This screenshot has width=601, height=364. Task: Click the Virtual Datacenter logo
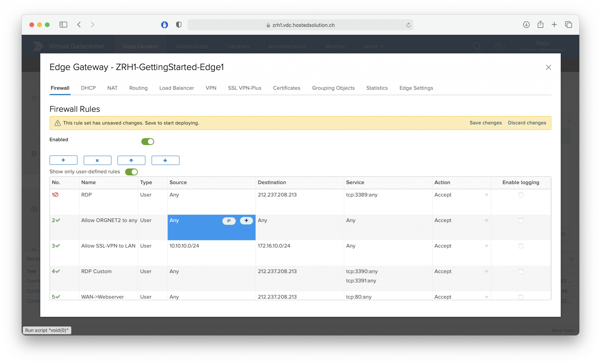coord(38,46)
